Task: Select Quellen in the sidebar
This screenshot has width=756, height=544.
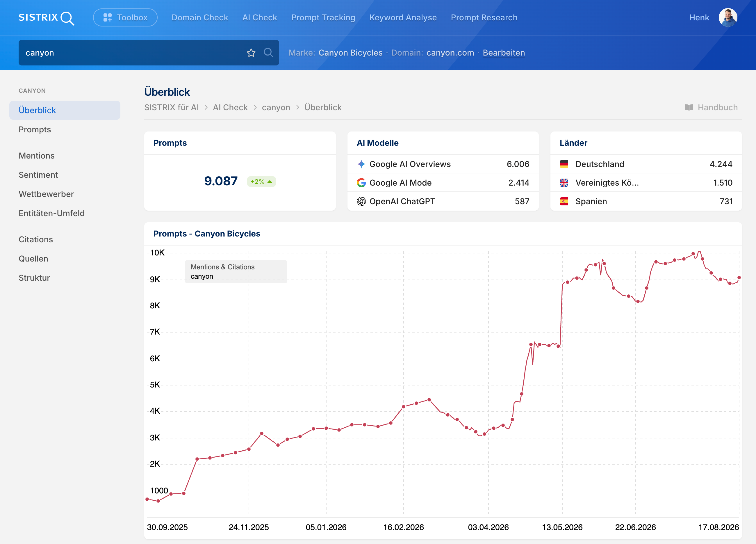Action: (x=33, y=259)
